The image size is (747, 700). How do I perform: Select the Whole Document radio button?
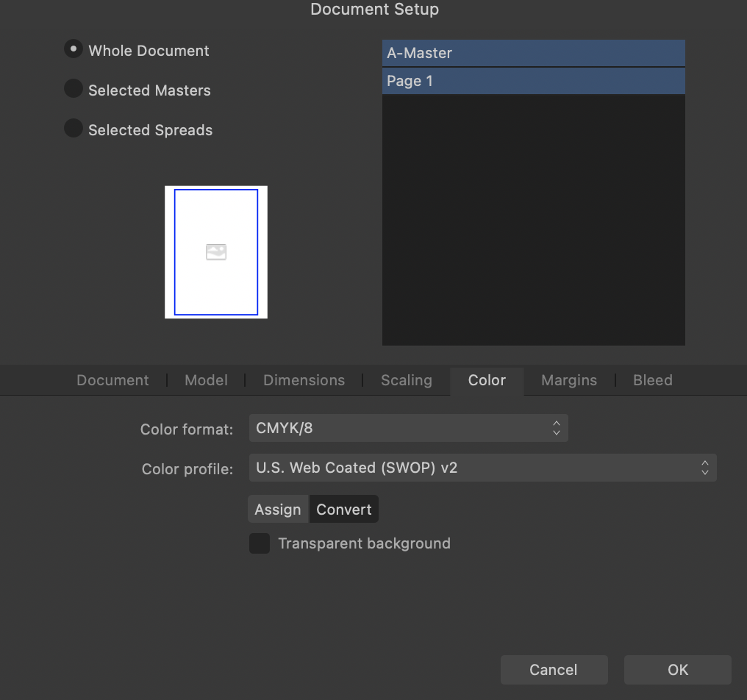coord(74,49)
